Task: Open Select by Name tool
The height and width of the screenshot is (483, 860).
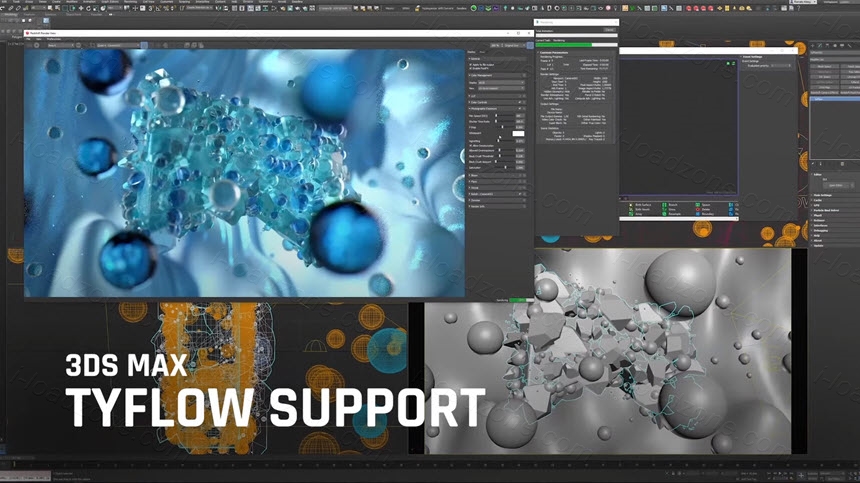Action: (57, 8)
